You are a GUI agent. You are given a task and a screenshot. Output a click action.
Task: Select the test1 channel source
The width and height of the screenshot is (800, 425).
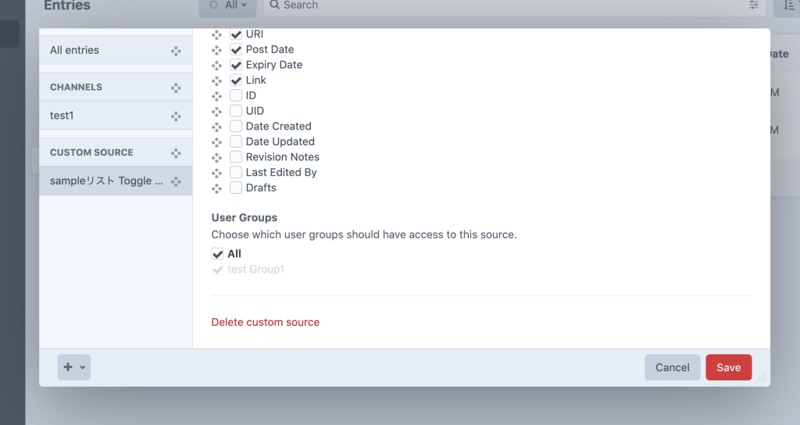point(100,116)
